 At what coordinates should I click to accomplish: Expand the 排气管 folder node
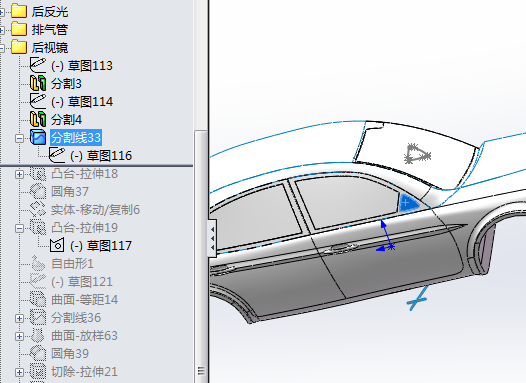pyautogui.click(x=2, y=30)
